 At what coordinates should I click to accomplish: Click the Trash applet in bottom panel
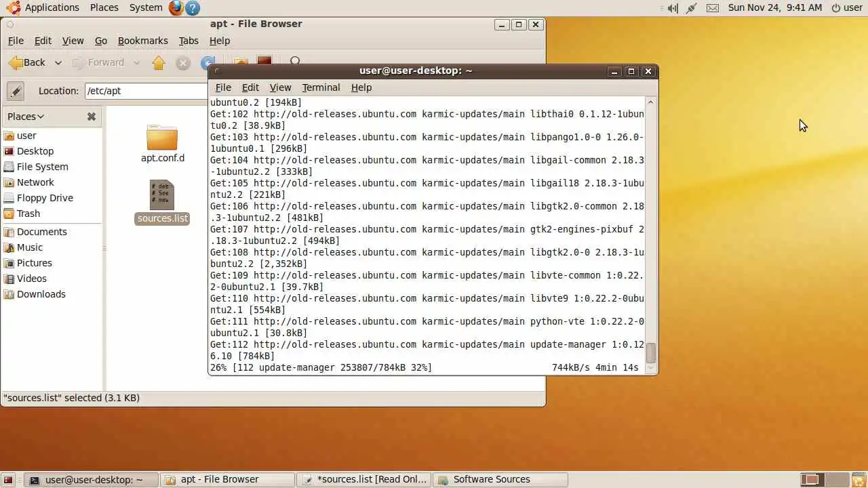(858, 480)
